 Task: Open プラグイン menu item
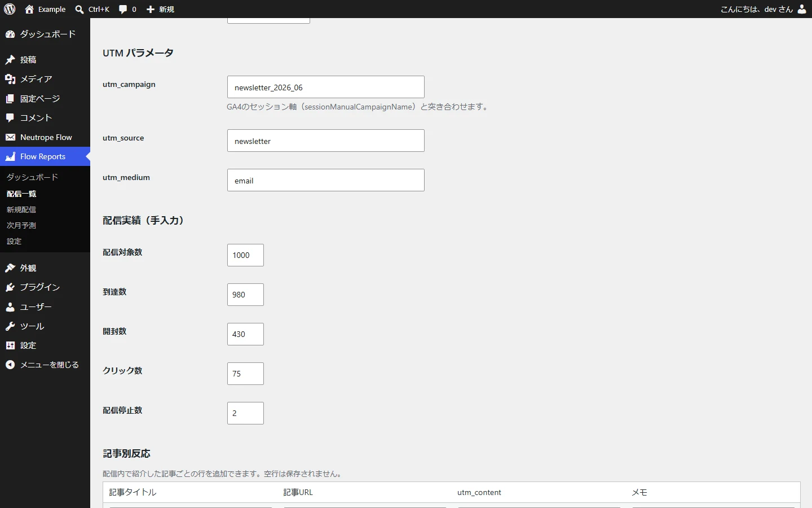coord(45,287)
